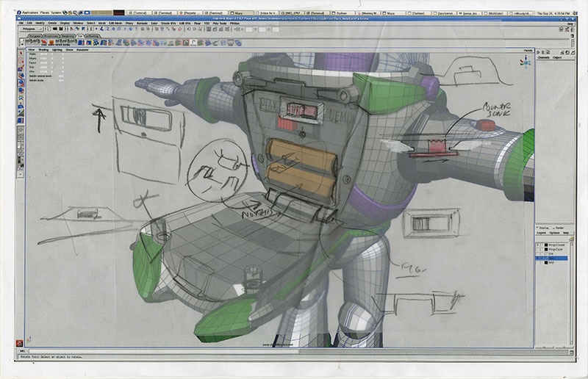Select the highlighted blue layer row
The image size is (588, 379).
click(x=552, y=259)
